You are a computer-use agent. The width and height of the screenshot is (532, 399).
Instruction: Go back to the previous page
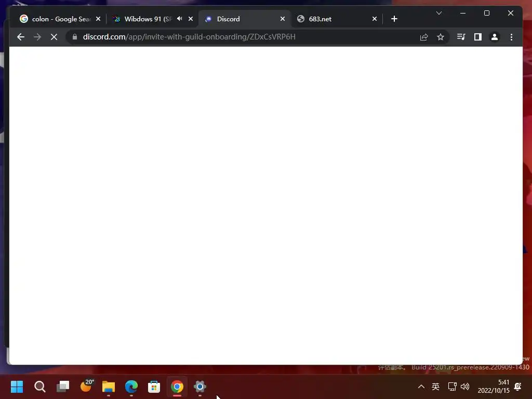(21, 37)
